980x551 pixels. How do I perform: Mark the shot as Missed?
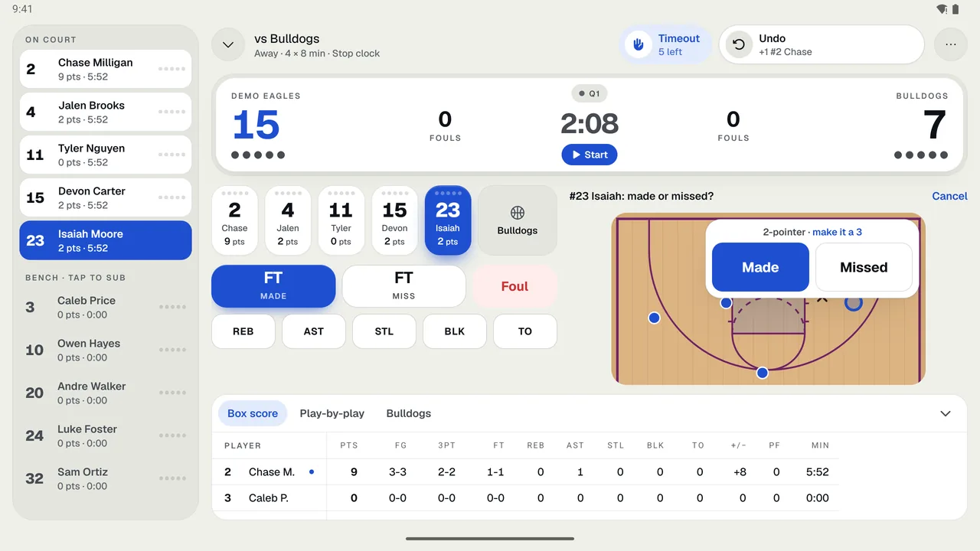tap(864, 267)
